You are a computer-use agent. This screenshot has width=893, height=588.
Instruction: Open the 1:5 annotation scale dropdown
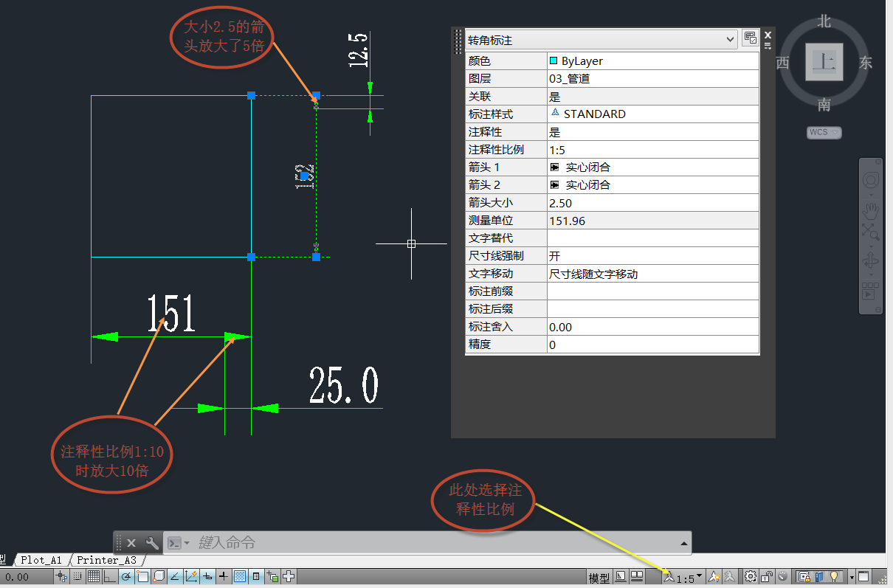coord(699,576)
